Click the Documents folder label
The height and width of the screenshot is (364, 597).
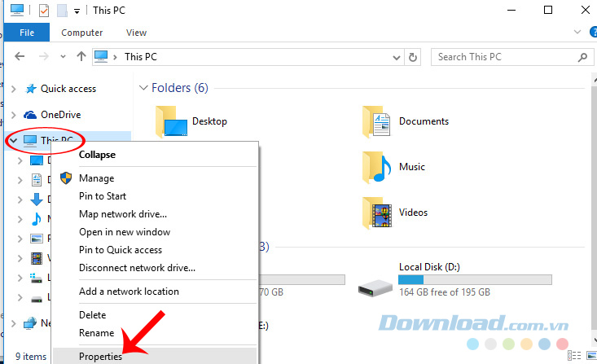point(424,121)
